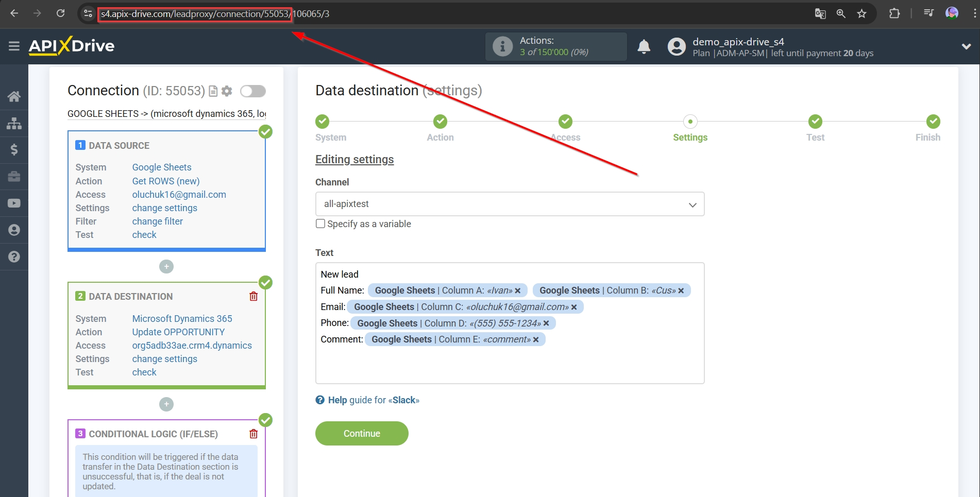Click change settings in Data Destination

coord(165,359)
